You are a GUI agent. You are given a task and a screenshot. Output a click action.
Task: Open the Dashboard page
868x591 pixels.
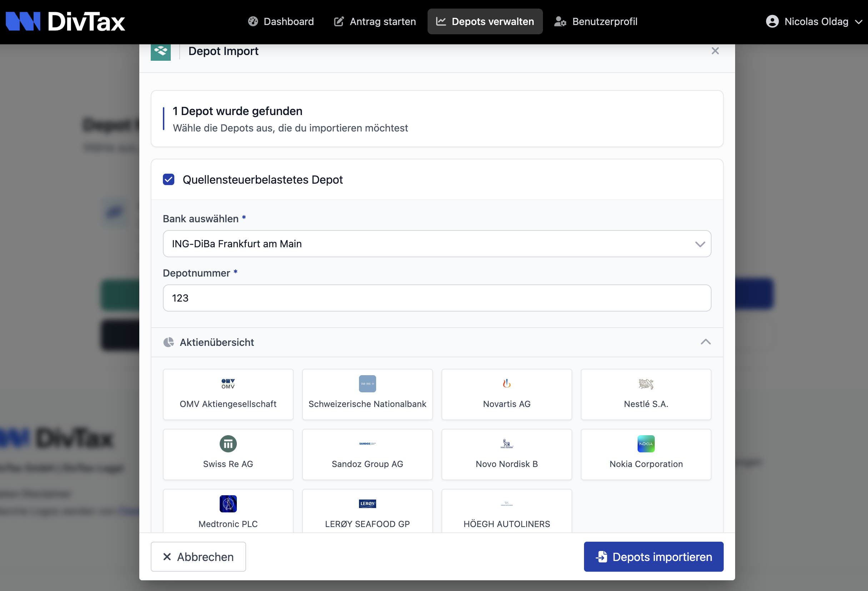281,22
